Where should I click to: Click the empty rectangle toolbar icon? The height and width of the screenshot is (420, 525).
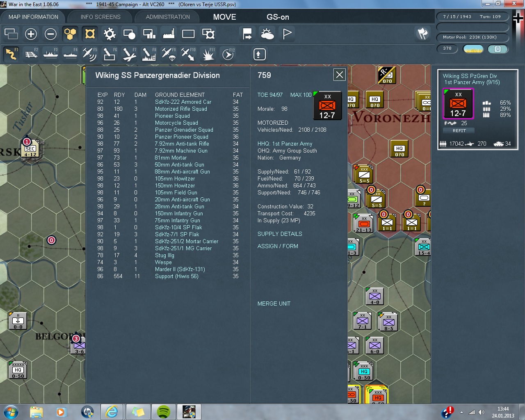click(x=188, y=34)
